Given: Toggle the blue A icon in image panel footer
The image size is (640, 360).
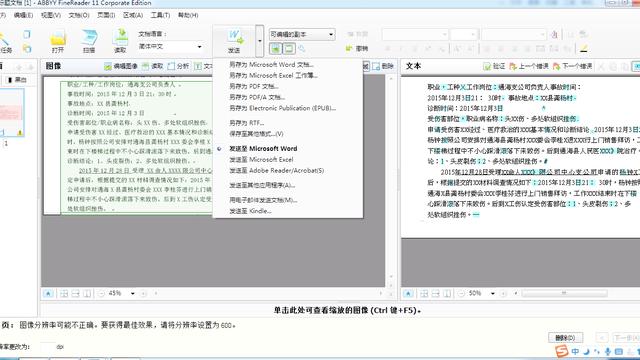Looking at the screenshot, I should 48,293.
